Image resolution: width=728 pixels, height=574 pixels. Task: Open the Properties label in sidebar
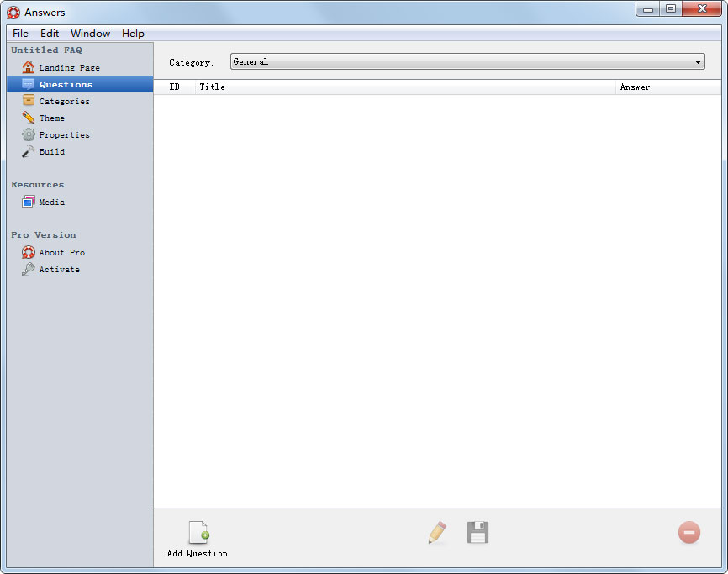[64, 135]
